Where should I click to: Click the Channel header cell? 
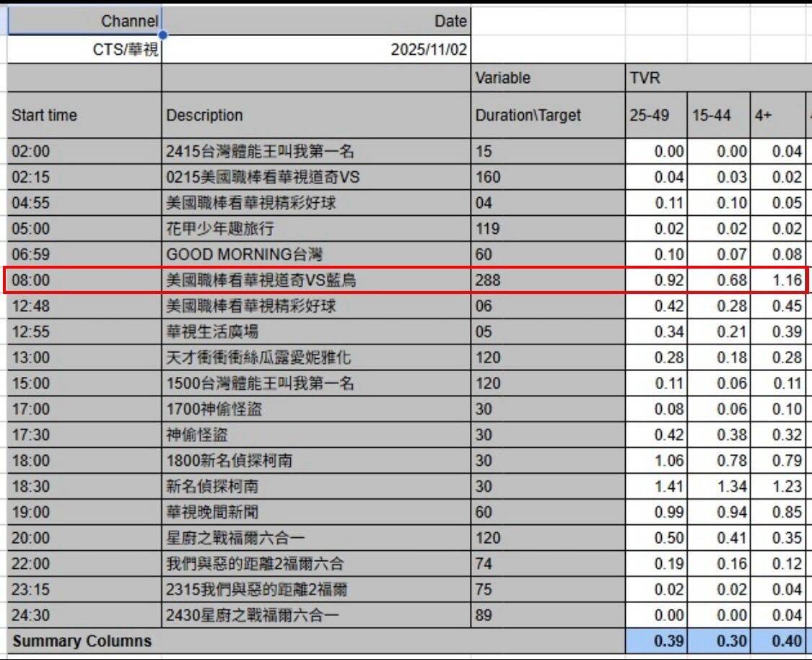(84, 21)
